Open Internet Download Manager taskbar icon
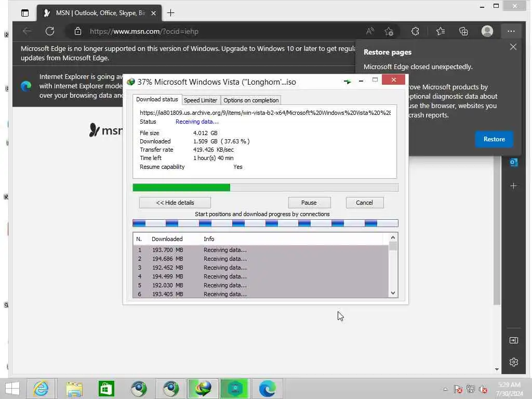The height and width of the screenshot is (399, 532). 203,389
